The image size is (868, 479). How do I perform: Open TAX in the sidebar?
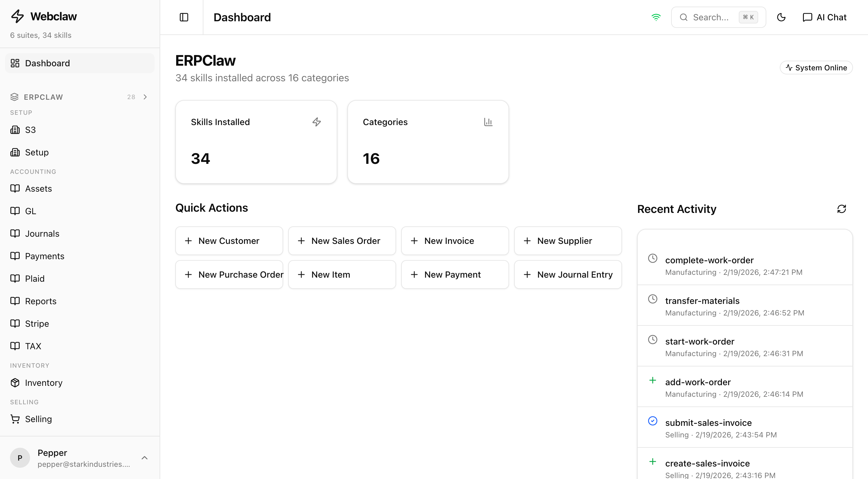80,346
